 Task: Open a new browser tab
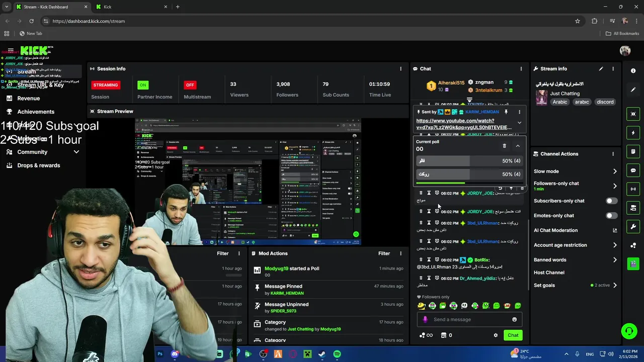[x=178, y=7]
